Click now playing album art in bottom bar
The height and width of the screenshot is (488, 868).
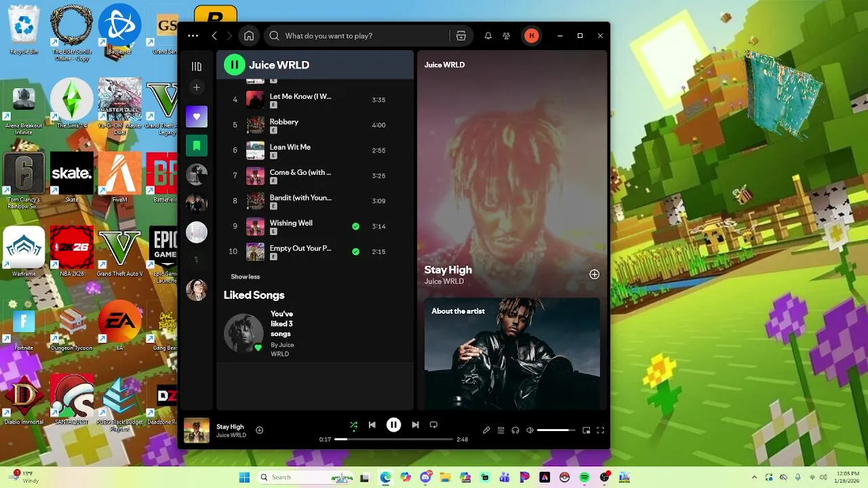pyautogui.click(x=197, y=430)
